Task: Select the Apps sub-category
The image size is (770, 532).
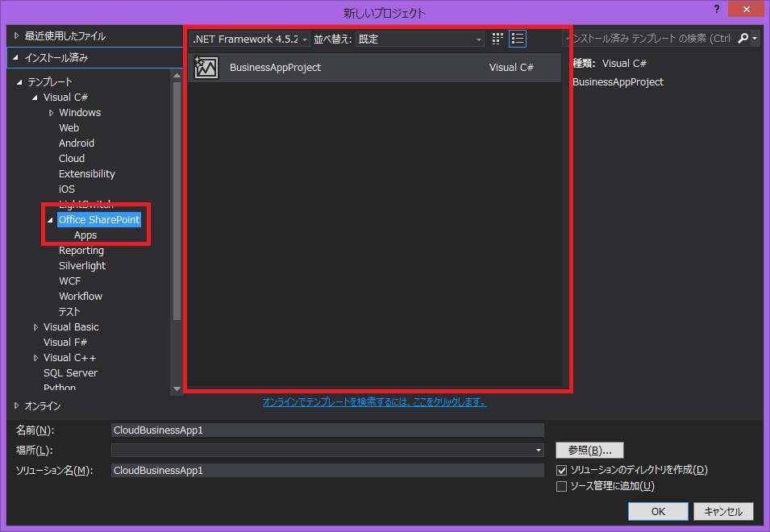Action: point(85,235)
